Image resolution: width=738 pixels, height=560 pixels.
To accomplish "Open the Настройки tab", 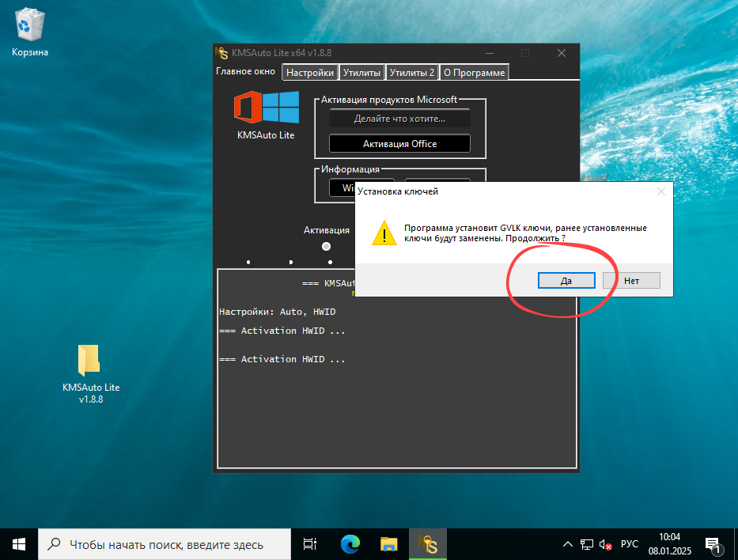I will point(310,73).
